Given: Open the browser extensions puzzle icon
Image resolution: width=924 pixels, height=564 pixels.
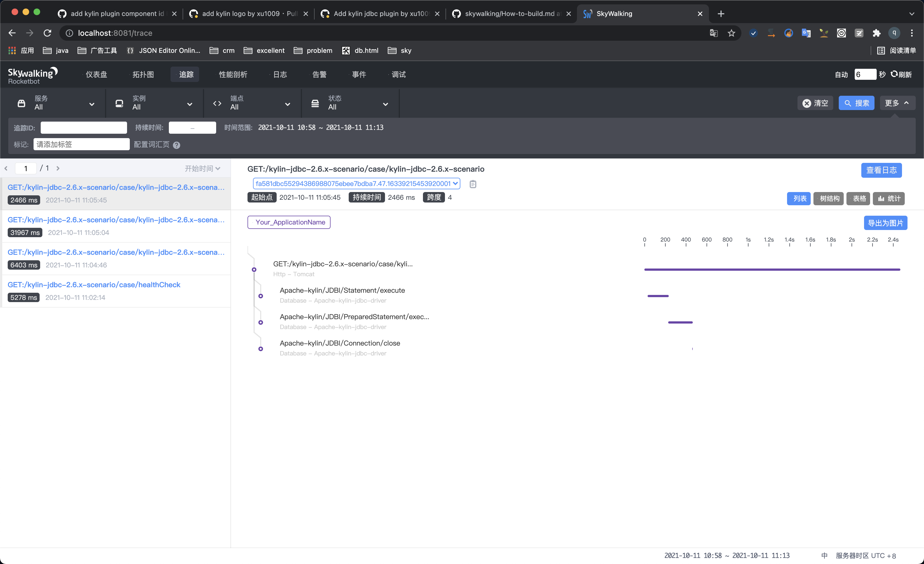Looking at the screenshot, I should 876,33.
